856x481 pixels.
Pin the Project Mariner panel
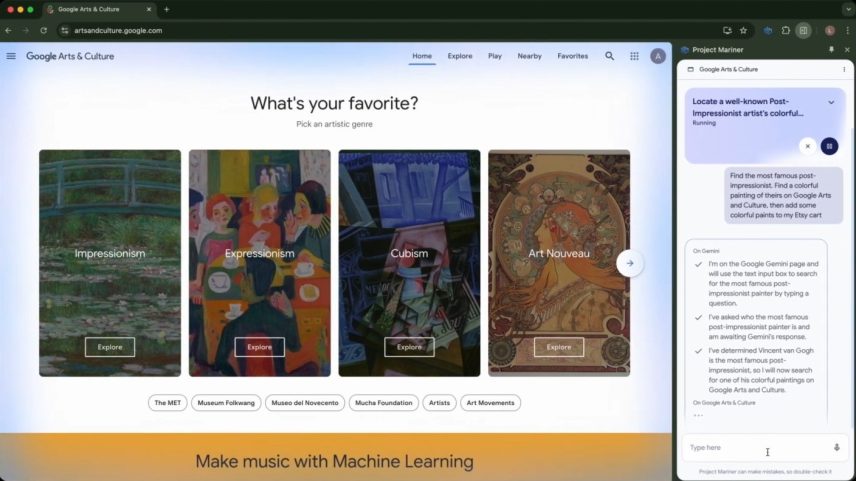click(x=831, y=50)
